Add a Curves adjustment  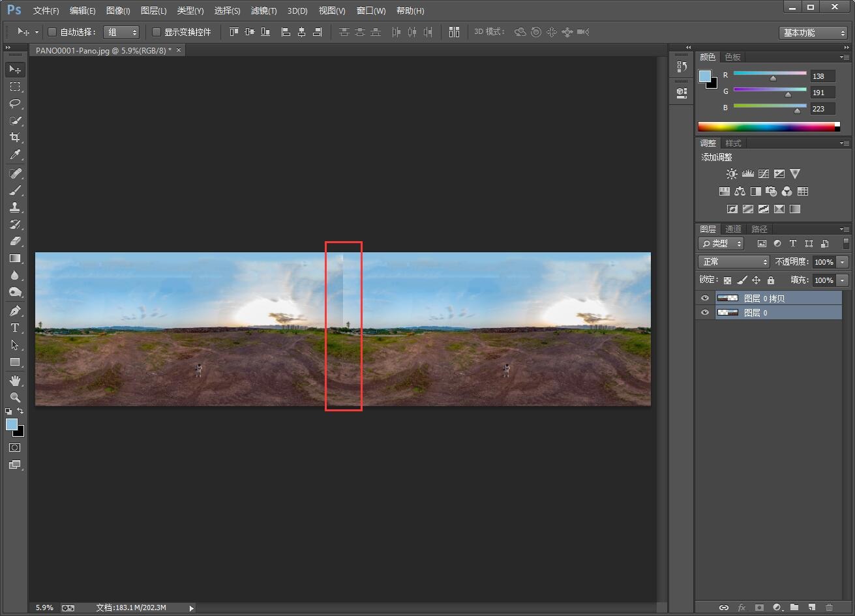click(x=764, y=174)
